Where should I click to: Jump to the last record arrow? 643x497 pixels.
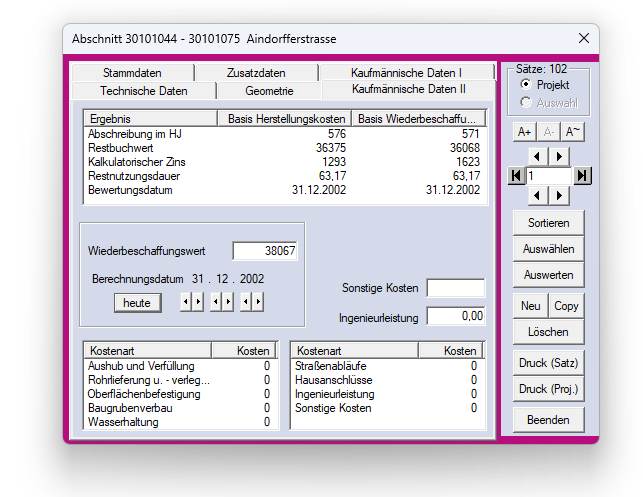pyautogui.click(x=582, y=176)
